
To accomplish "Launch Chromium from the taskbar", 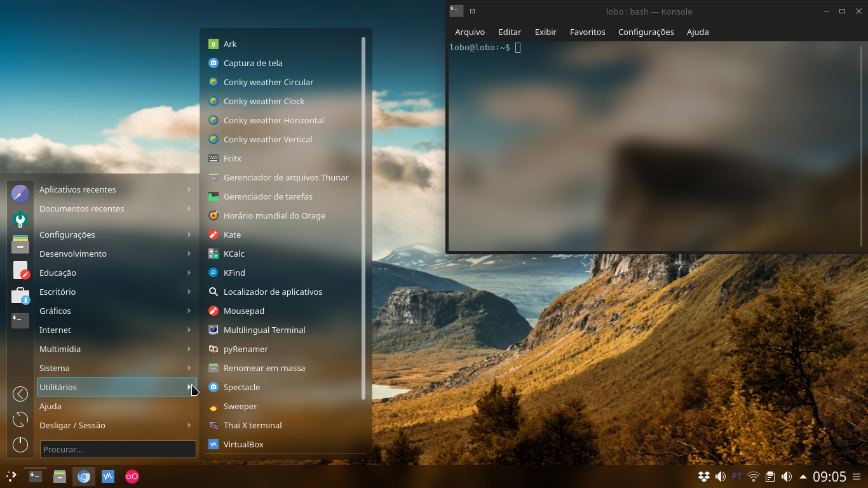I will [83, 475].
